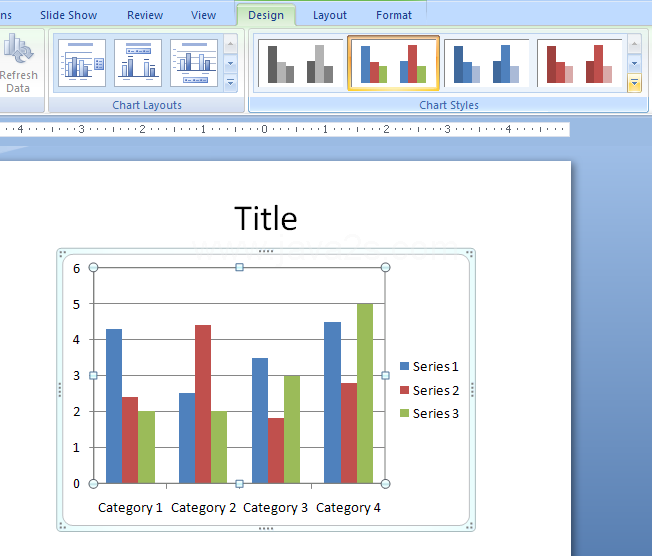This screenshot has height=556, width=652.
Task: Select the highlighted multicolor chart style
Action: [x=393, y=63]
